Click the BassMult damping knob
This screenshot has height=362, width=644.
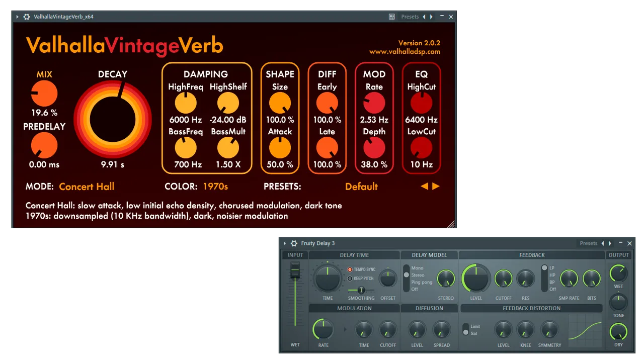228,148
